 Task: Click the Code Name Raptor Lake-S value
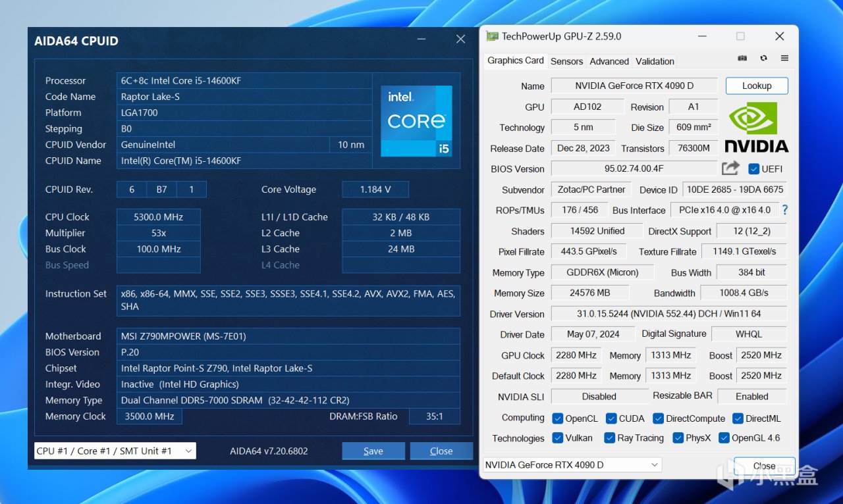point(244,97)
